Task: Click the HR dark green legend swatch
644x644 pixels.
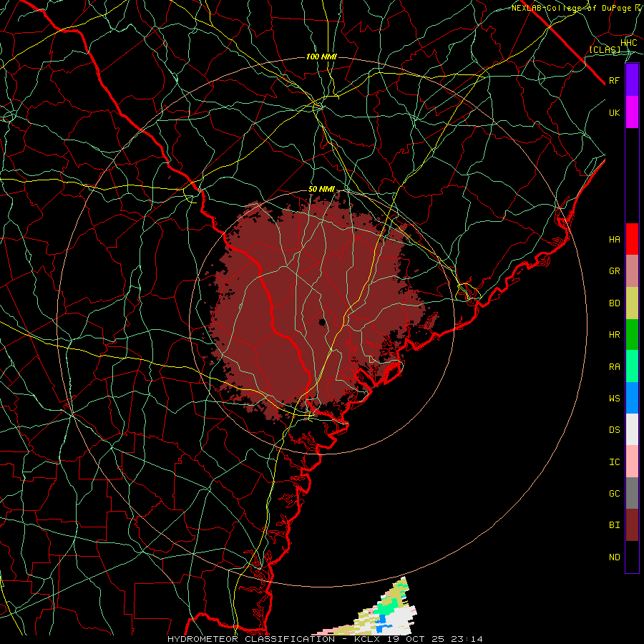Action: pyautogui.click(x=632, y=334)
